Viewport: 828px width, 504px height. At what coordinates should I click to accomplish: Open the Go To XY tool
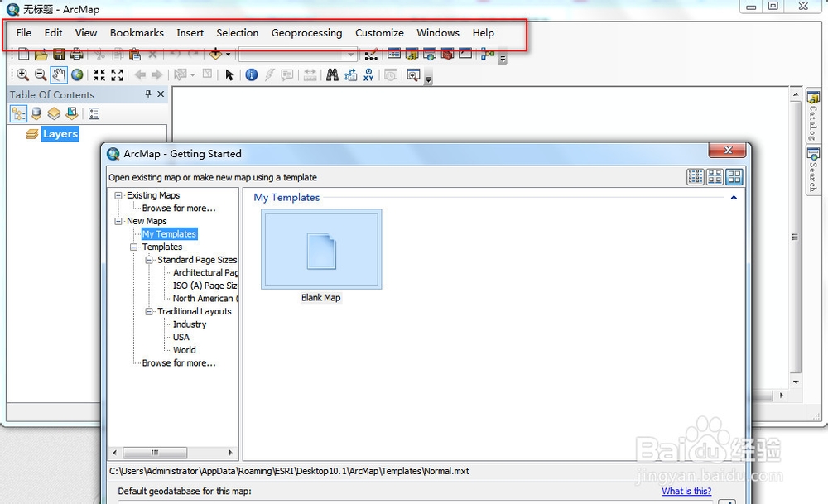[x=368, y=75]
